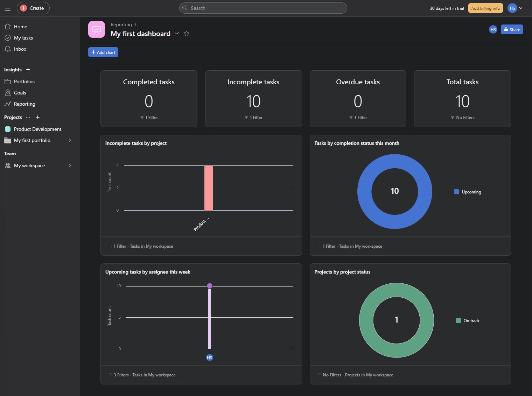The height and width of the screenshot is (396, 532).
Task: Toggle the On track legend item
Action: point(468,321)
